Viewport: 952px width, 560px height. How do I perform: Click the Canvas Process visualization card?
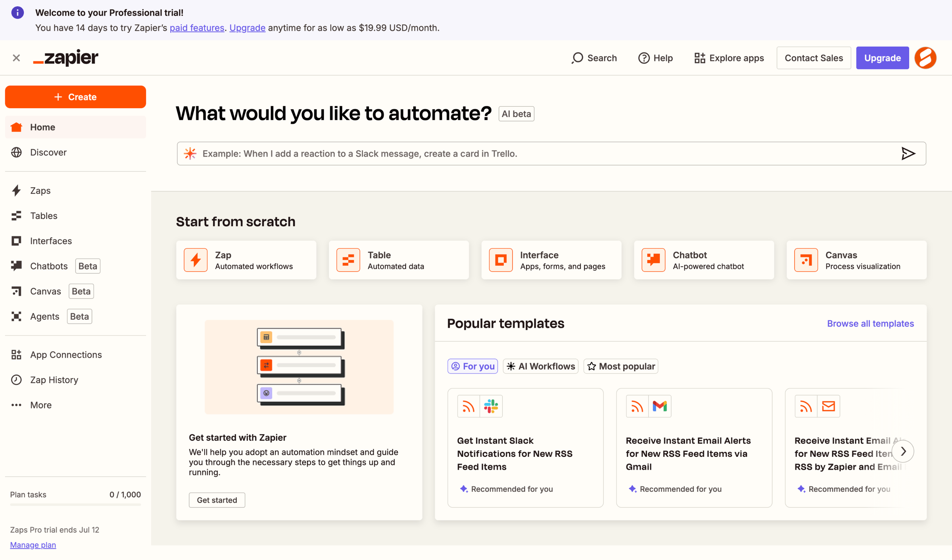click(857, 260)
